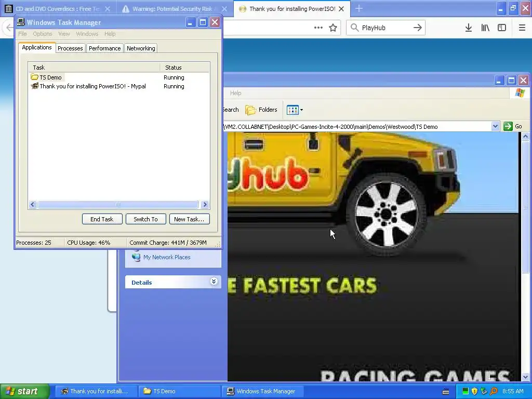Open Explorer window Help menu

click(235, 93)
